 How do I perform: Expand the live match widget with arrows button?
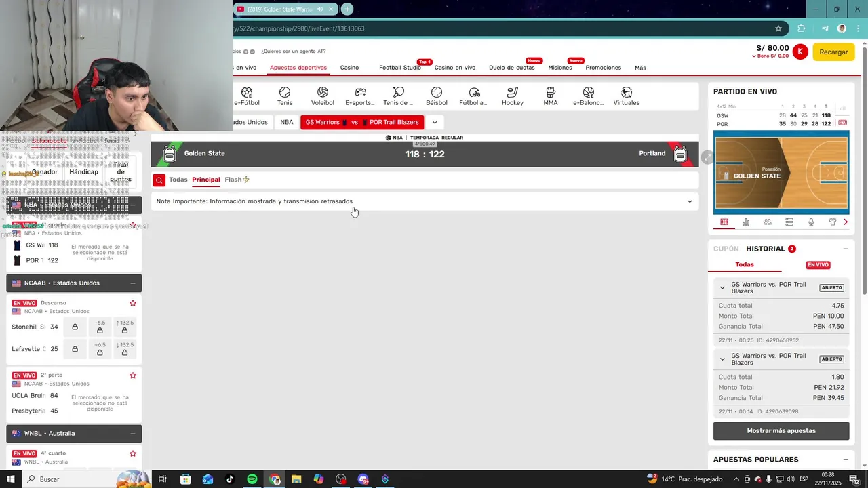pos(707,157)
